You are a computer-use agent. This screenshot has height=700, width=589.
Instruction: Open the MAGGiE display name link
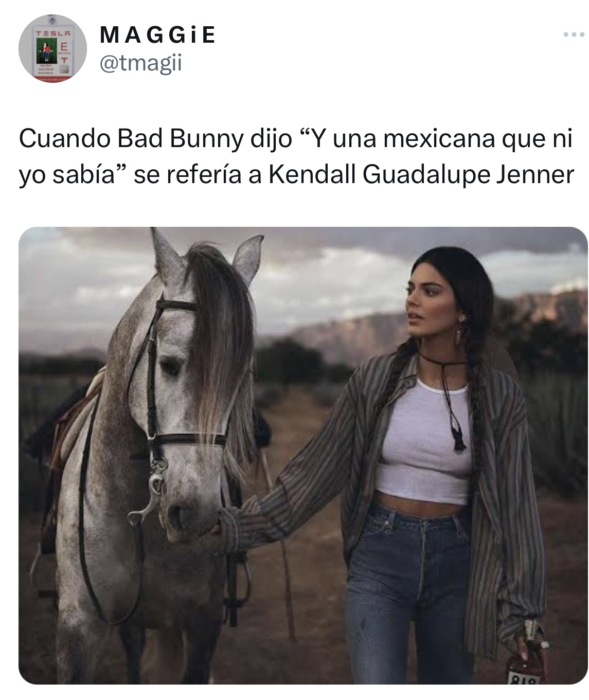pyautogui.click(x=157, y=36)
